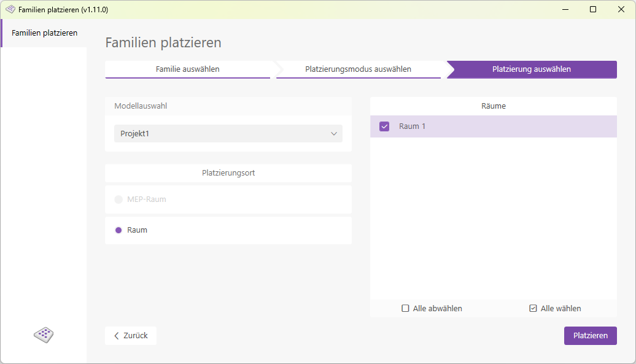This screenshot has height=364, width=636.
Task: Click the Räume panel header
Action: 493,106
